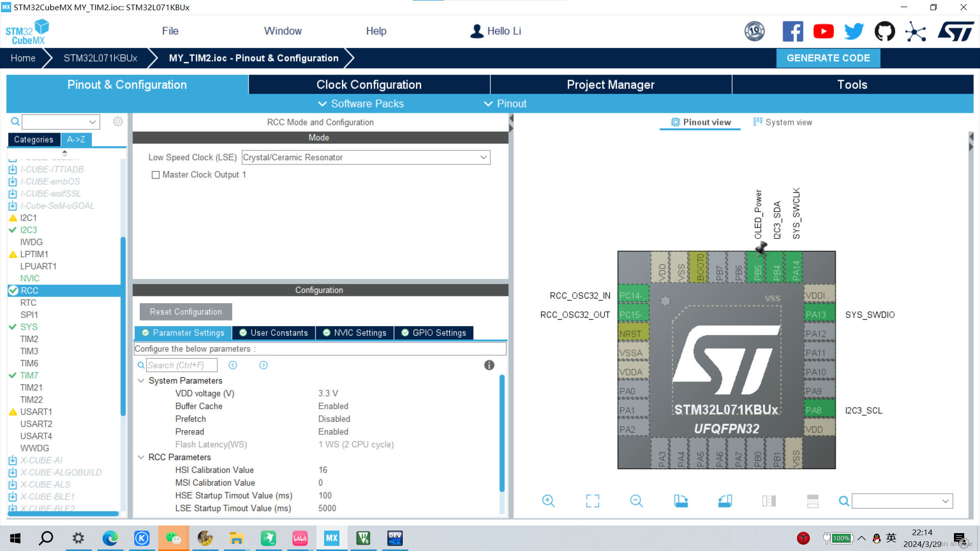Viewport: 980px width, 551px height.
Task: Go to previous search result arrow
Action: click(x=233, y=365)
